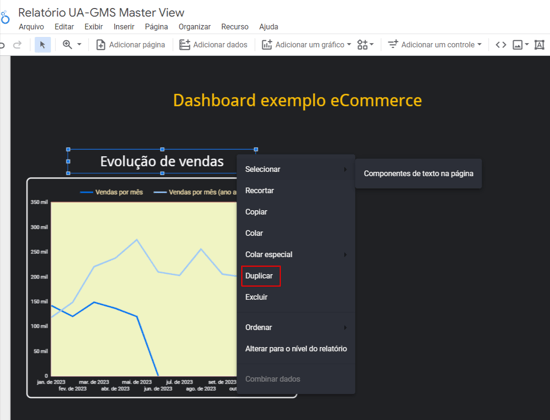550x420 pixels.
Task: Click Adicionar página button
Action: click(130, 45)
